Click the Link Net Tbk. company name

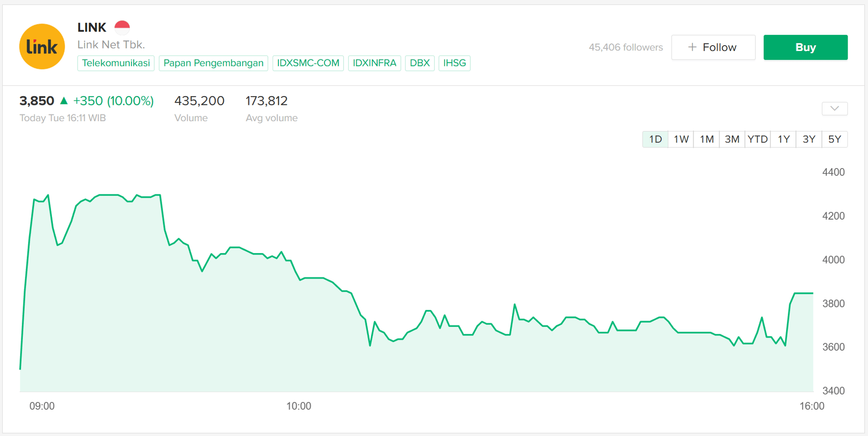click(111, 45)
